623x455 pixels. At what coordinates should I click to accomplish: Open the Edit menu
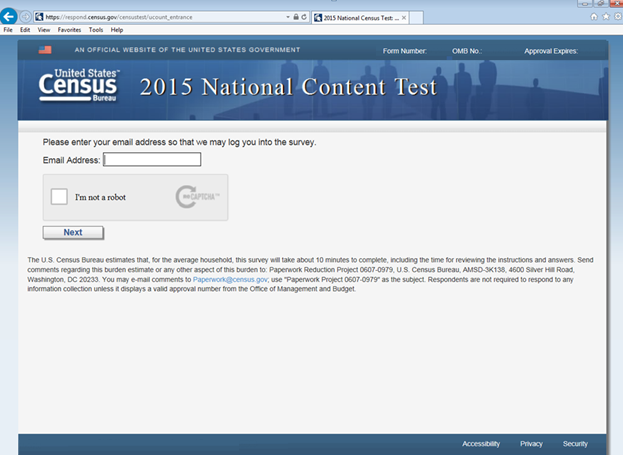25,30
